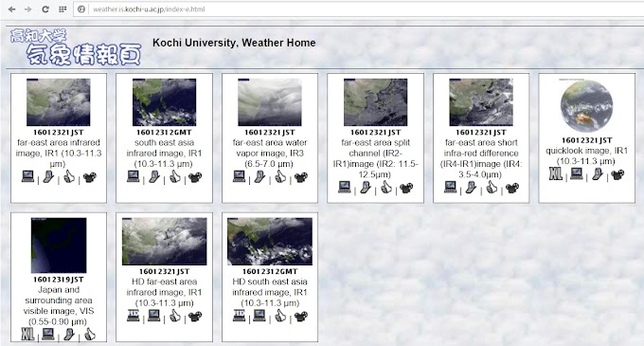Click hand icon under water vapor image
This screenshot has width=644, height=346.
280,176
